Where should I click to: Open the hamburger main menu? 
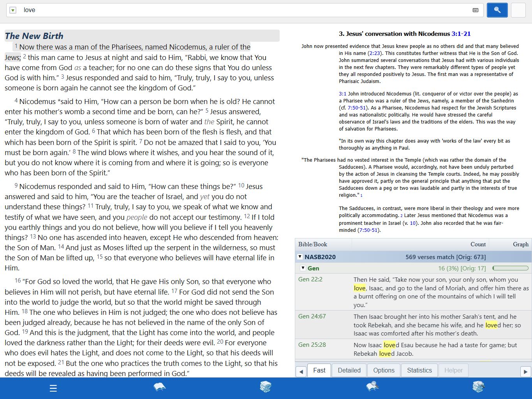pos(53,388)
